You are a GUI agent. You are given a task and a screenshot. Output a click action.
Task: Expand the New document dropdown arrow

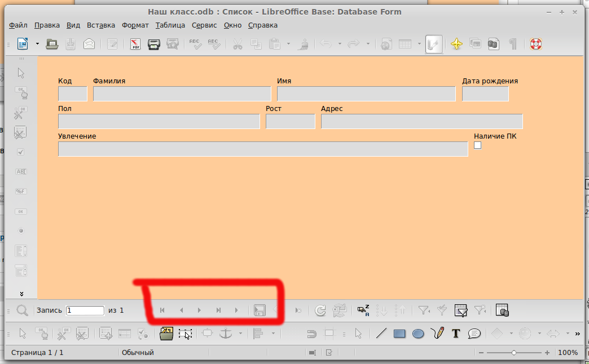(37, 44)
